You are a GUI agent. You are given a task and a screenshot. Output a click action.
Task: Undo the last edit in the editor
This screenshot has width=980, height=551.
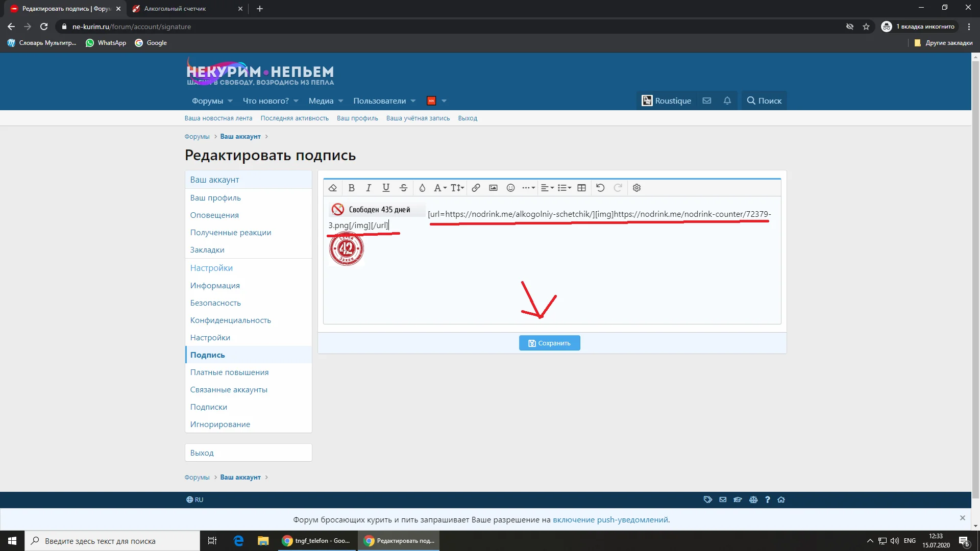(600, 188)
